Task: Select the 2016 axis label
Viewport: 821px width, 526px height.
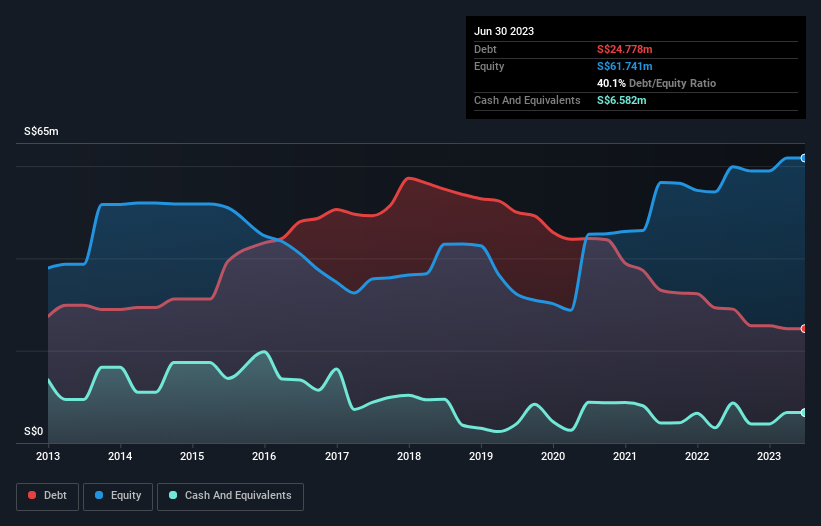Action: click(x=264, y=456)
